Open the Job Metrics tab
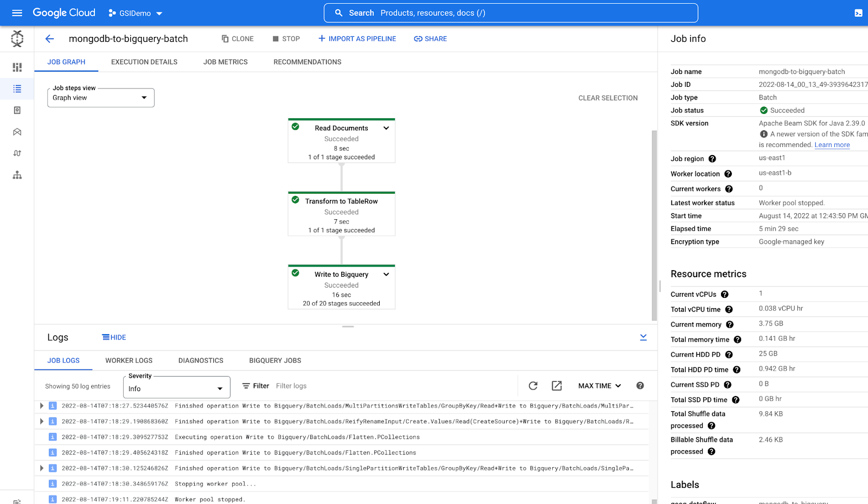The height and width of the screenshot is (504, 868). pyautogui.click(x=226, y=62)
